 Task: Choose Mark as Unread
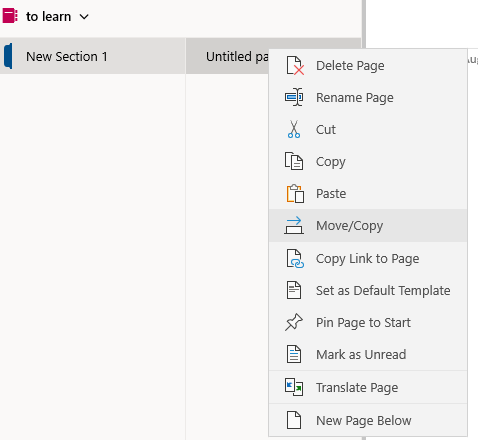pos(368,354)
